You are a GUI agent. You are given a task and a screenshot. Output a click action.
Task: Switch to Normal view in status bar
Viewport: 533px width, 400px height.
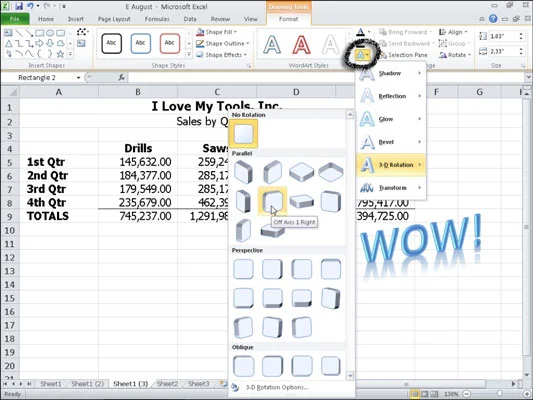click(415, 394)
